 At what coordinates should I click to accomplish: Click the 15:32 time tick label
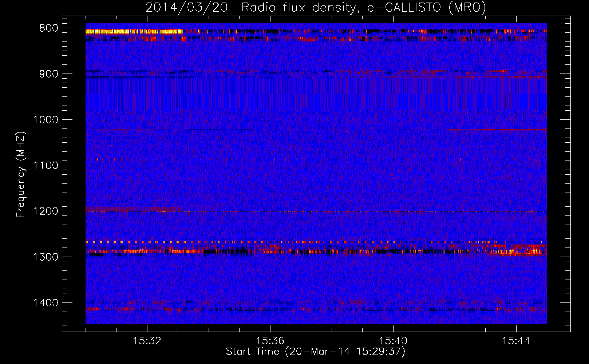[147, 341]
